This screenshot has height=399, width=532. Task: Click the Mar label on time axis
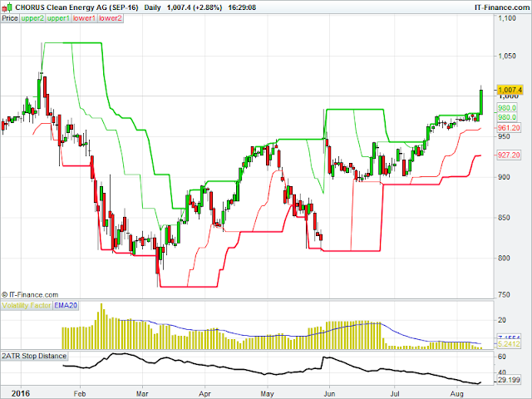[x=142, y=394]
